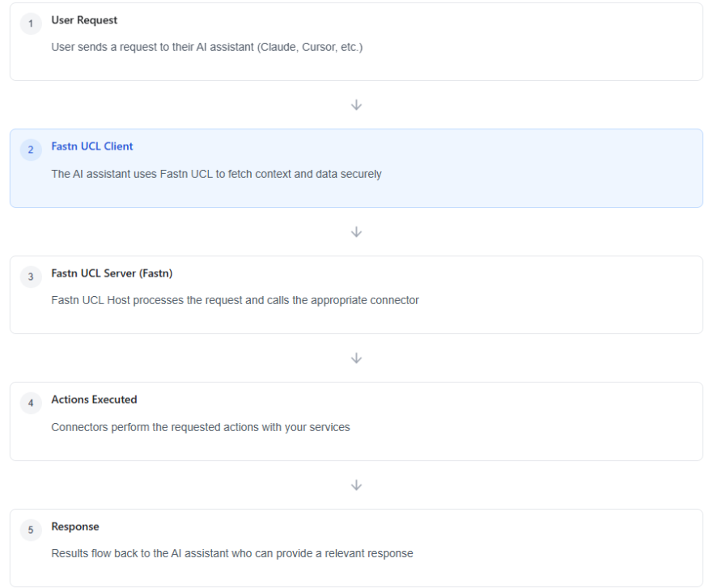The height and width of the screenshot is (588, 717).
Task: Click the description about fetching context and data securely
Action: [x=216, y=174]
